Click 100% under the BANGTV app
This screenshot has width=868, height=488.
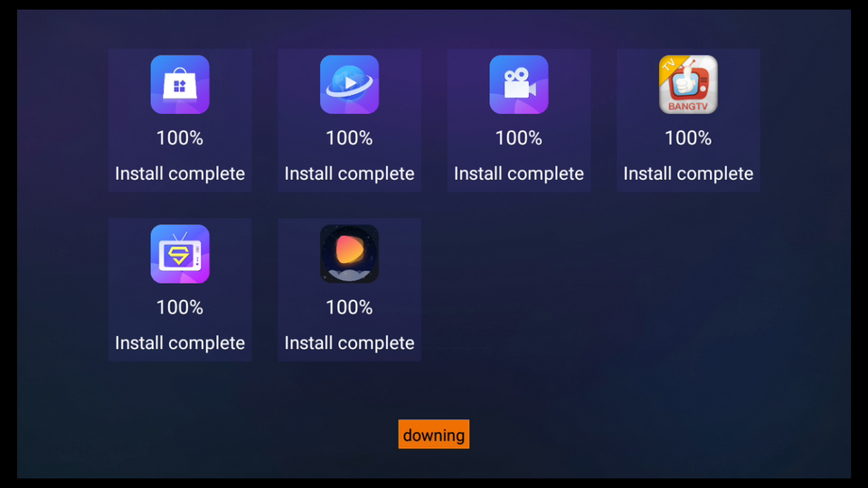click(x=688, y=137)
